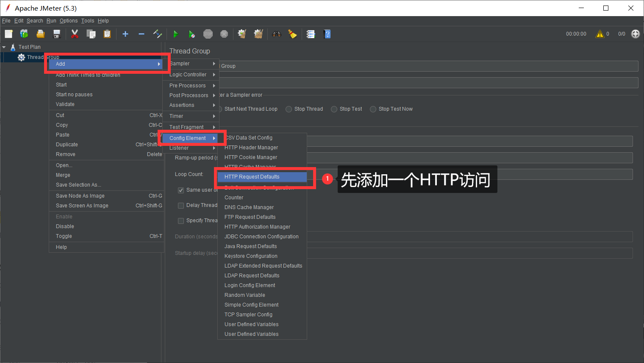This screenshot has height=363, width=644.
Task: Click the Reset Search broom icon
Action: pyautogui.click(x=293, y=34)
